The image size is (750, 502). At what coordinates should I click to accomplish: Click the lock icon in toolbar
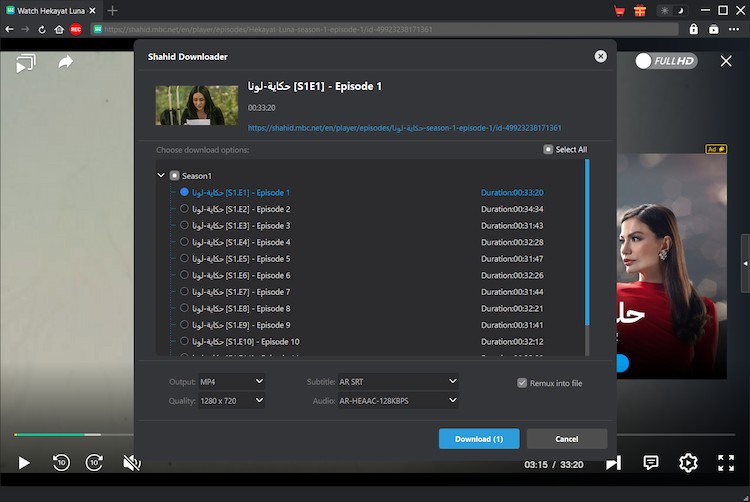[694, 29]
